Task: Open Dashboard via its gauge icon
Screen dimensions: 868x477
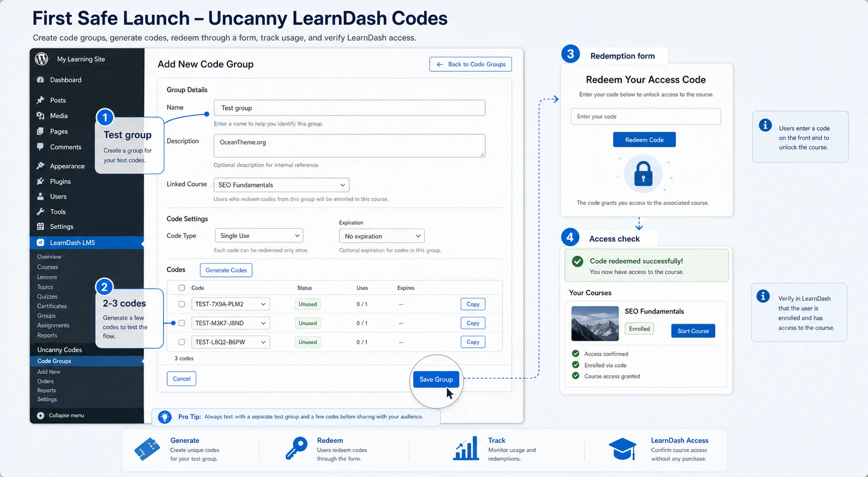Action: (41, 80)
